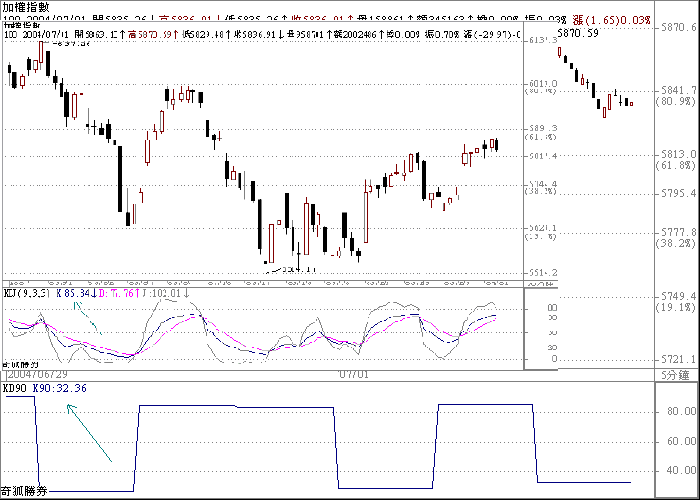Click the 漲(1.65)0.03% change value
The image size is (700, 500).
pos(612,20)
